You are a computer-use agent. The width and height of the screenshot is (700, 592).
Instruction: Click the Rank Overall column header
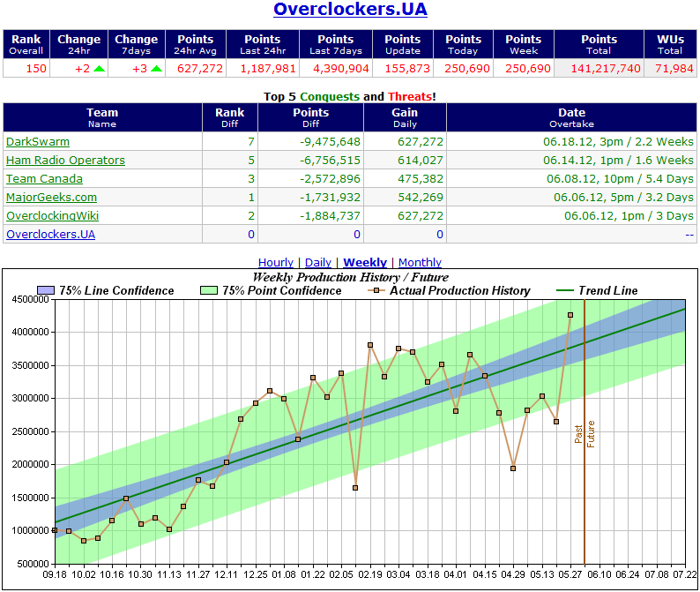coord(26,44)
